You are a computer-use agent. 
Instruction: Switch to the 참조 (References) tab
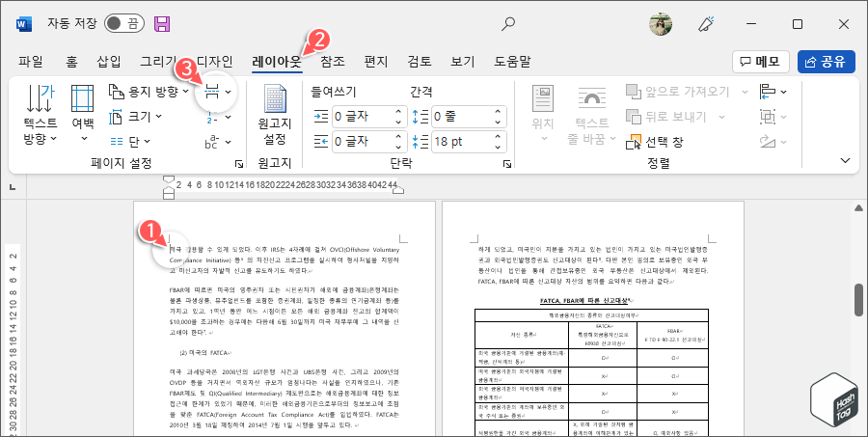[x=333, y=62]
